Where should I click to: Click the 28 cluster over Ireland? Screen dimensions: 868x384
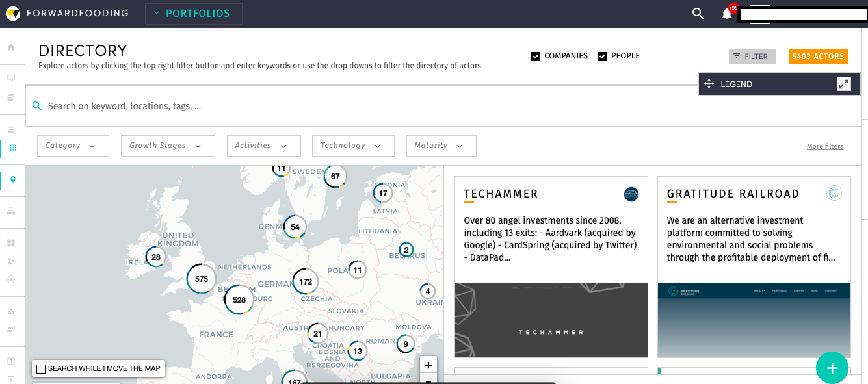point(156,257)
